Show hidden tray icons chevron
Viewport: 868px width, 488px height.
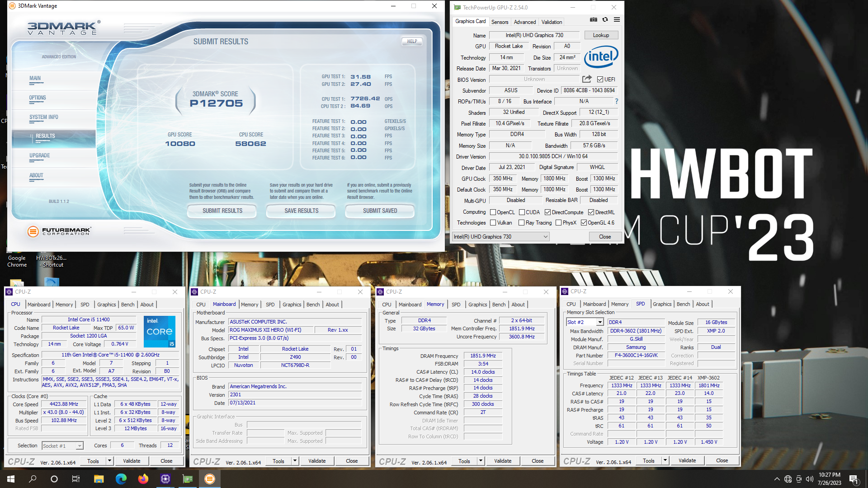pos(777,479)
